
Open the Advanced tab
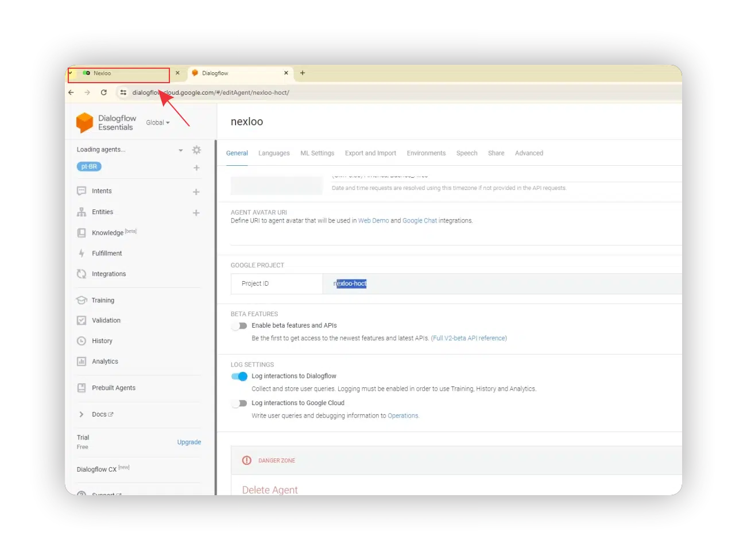[x=529, y=153]
